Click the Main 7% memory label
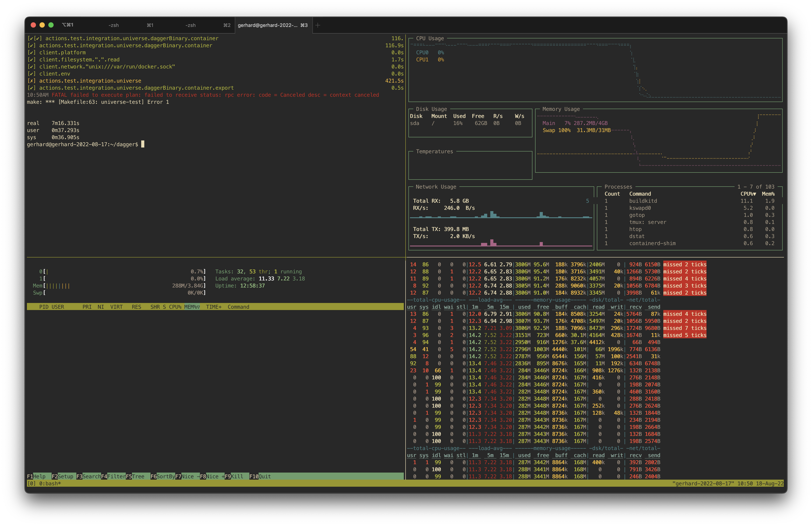 pos(575,123)
